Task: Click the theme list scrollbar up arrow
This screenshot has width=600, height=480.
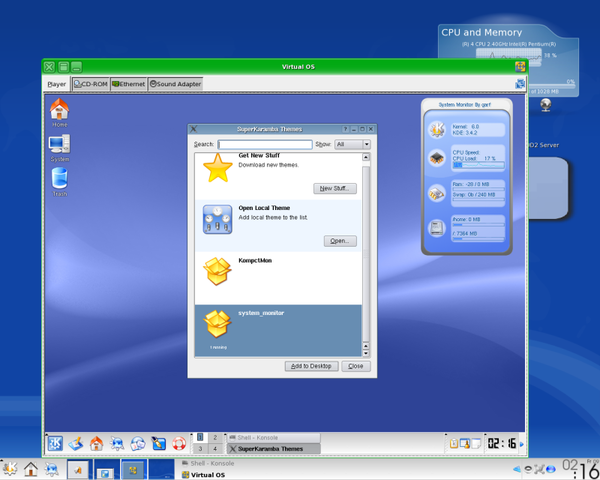Action: click(x=366, y=157)
